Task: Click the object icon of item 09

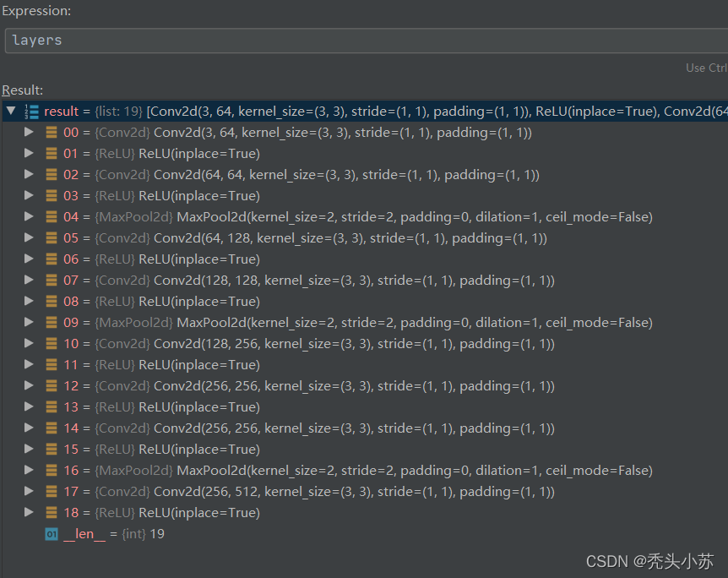Action: pyautogui.click(x=52, y=323)
